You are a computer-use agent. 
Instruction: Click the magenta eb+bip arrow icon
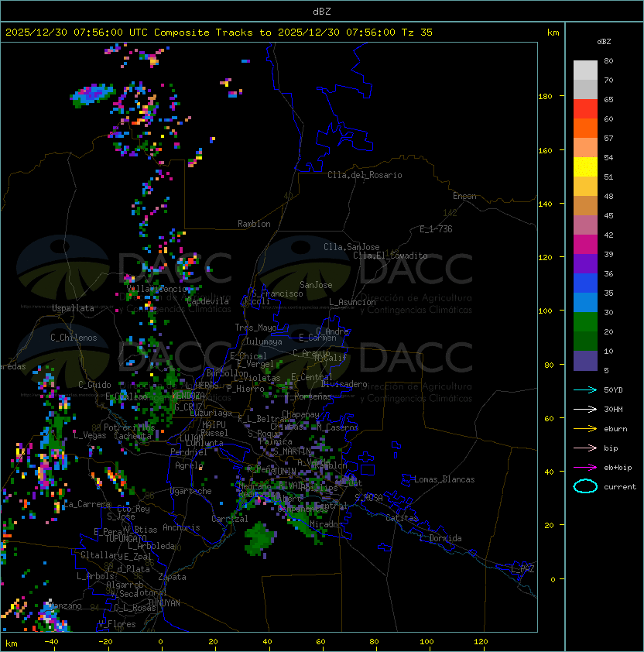[x=585, y=468]
